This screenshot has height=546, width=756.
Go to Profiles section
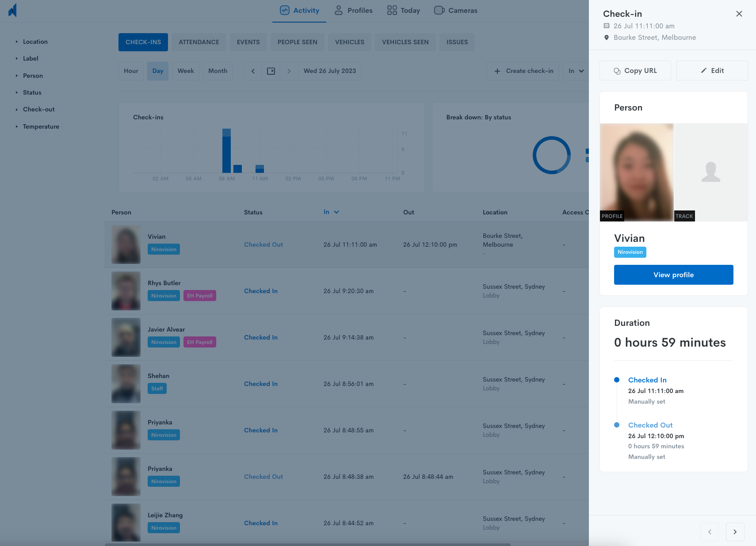tap(353, 11)
